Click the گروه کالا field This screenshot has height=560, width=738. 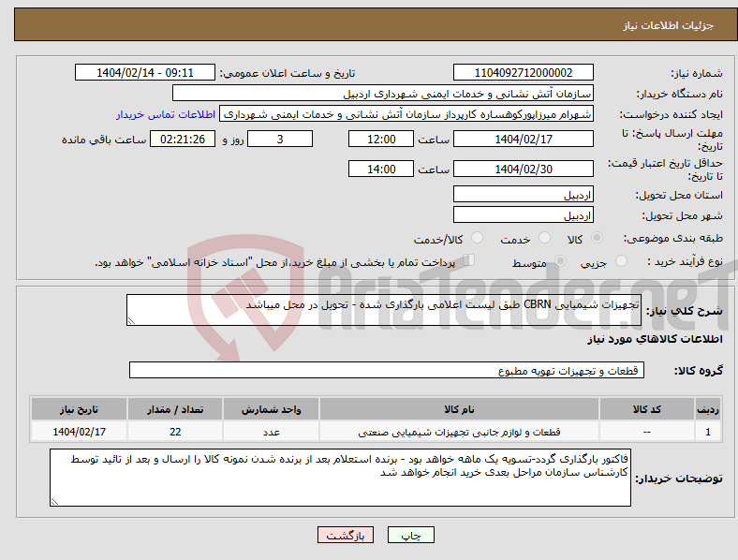click(387, 370)
